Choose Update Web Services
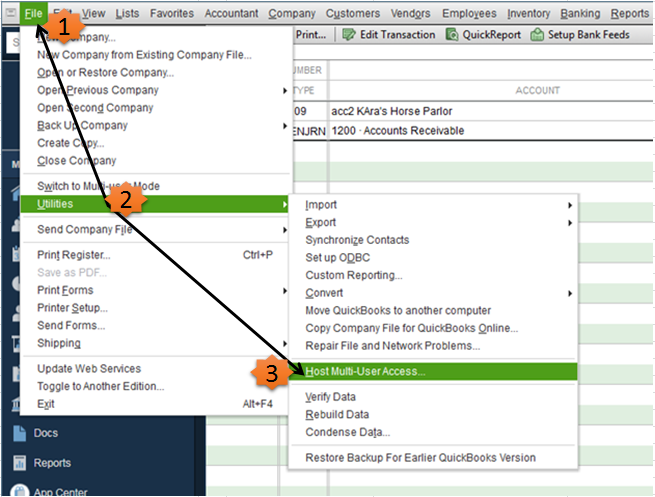 89,369
